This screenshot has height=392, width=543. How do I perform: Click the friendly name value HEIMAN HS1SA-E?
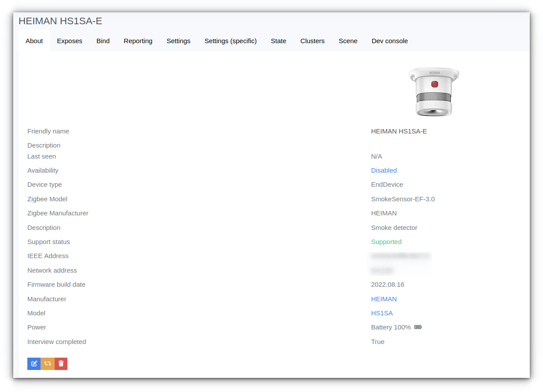pos(399,131)
